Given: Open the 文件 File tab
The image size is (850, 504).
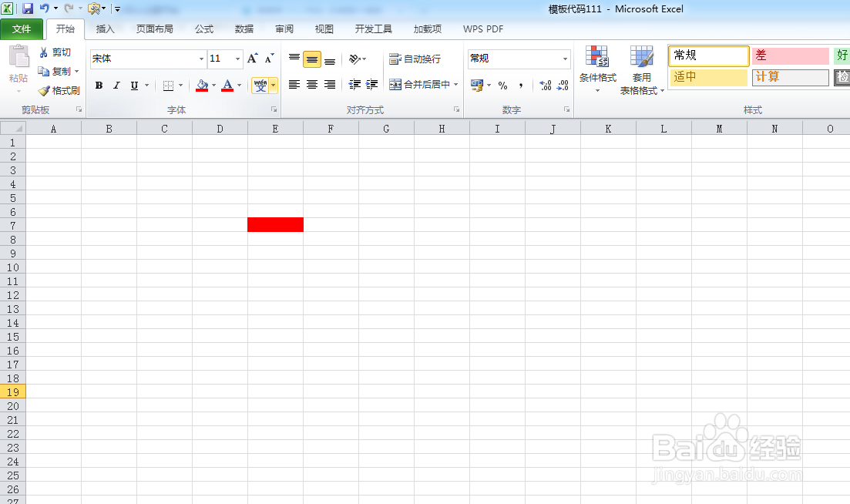Looking at the screenshot, I should 22,29.
